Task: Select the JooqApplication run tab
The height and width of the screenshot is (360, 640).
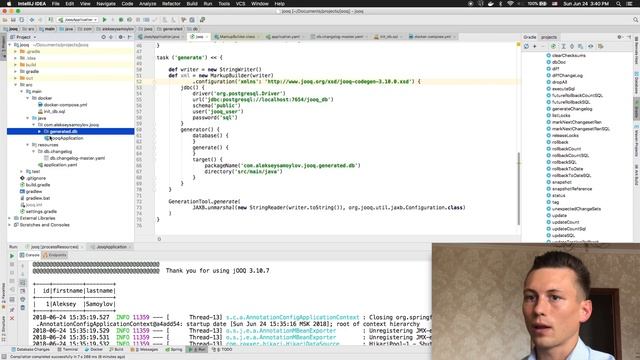Action: 111,247
